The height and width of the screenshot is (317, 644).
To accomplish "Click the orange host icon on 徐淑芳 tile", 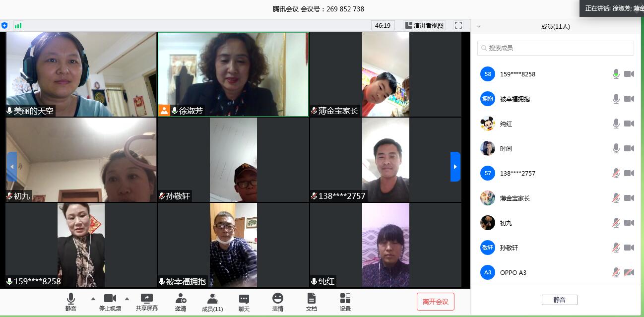I will pyautogui.click(x=164, y=111).
